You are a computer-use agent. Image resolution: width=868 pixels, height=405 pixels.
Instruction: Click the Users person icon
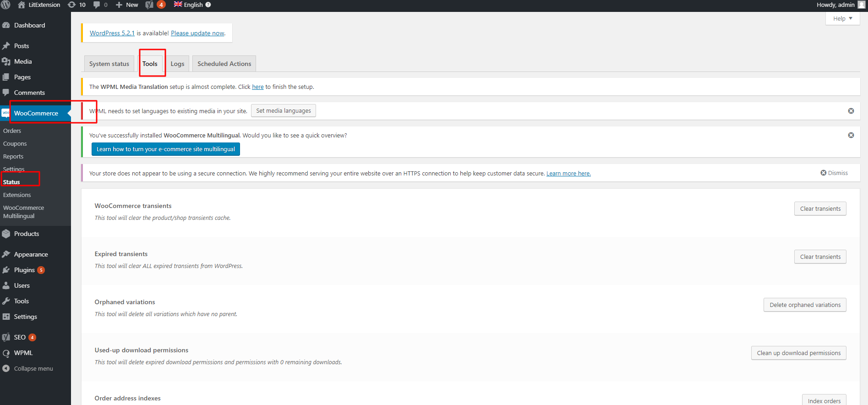[6, 285]
